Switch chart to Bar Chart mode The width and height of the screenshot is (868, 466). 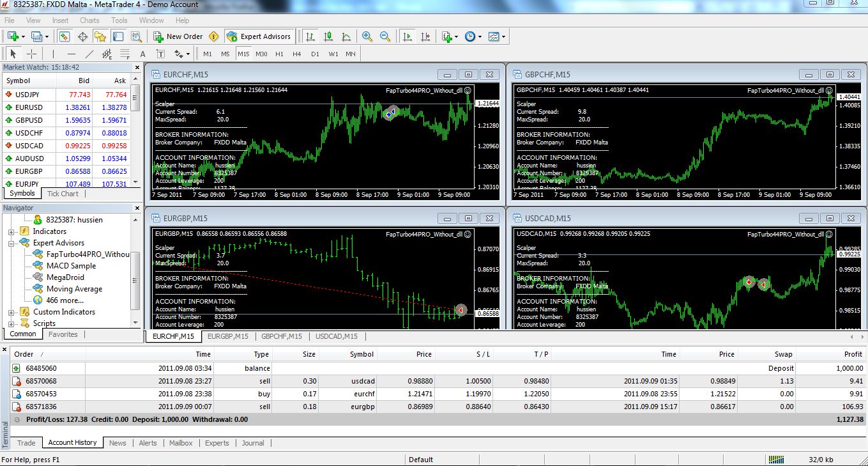click(310, 36)
